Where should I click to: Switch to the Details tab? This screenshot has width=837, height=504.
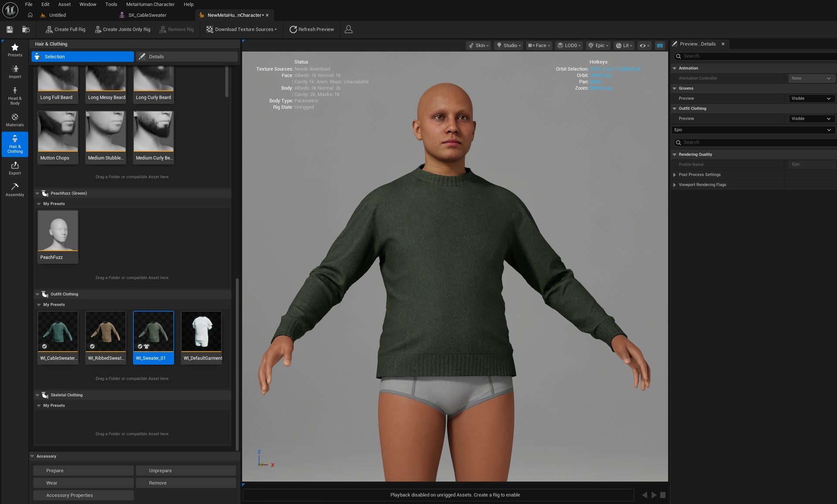click(187, 56)
